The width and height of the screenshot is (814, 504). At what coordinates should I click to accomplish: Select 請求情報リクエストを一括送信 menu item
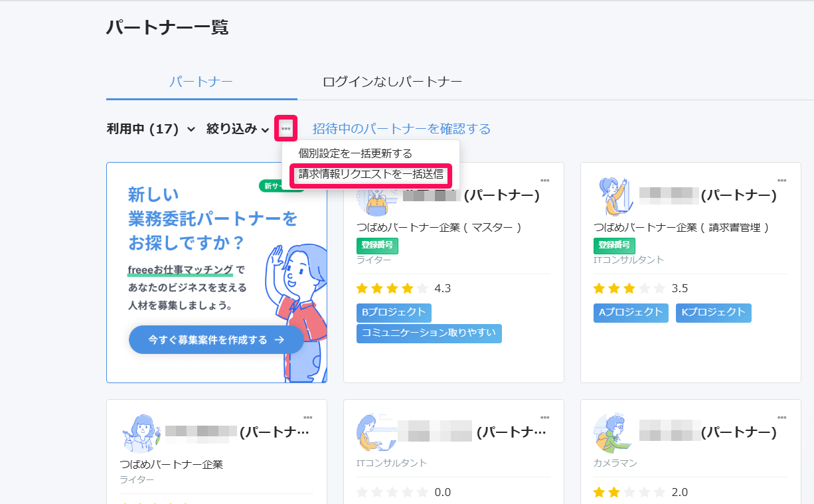pyautogui.click(x=370, y=175)
